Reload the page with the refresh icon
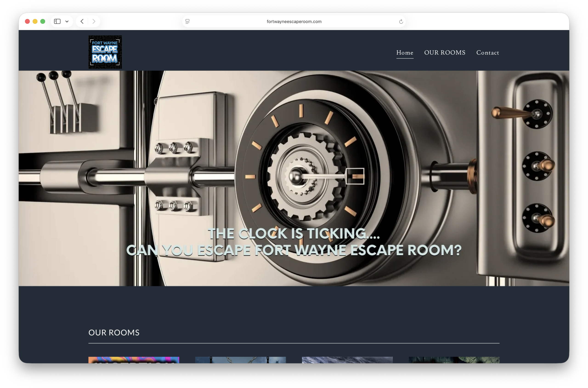The height and width of the screenshot is (388, 588). pos(401,22)
